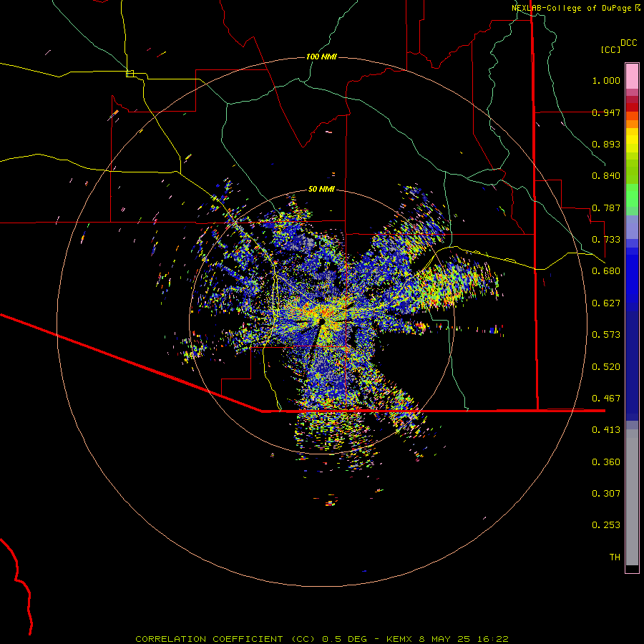Viewport: 644px width, 644px height.
Task: Click the 0.627 scale value
Action: click(x=606, y=303)
